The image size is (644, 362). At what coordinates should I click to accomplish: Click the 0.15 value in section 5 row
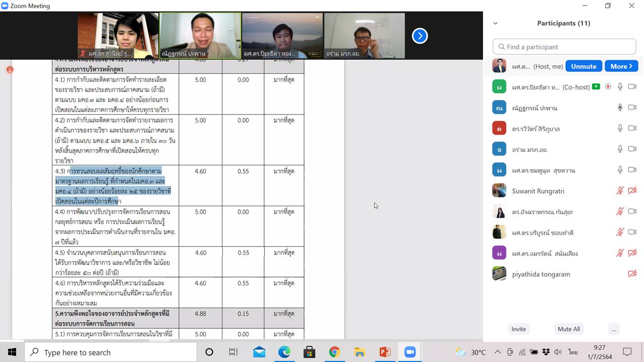[243, 313]
